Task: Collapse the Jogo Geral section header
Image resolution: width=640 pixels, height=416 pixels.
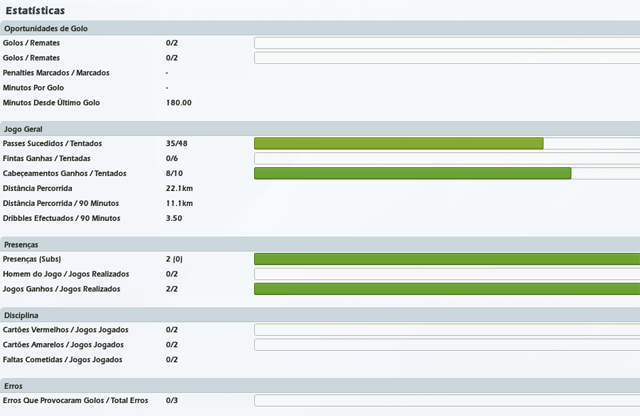Action: pyautogui.click(x=22, y=129)
